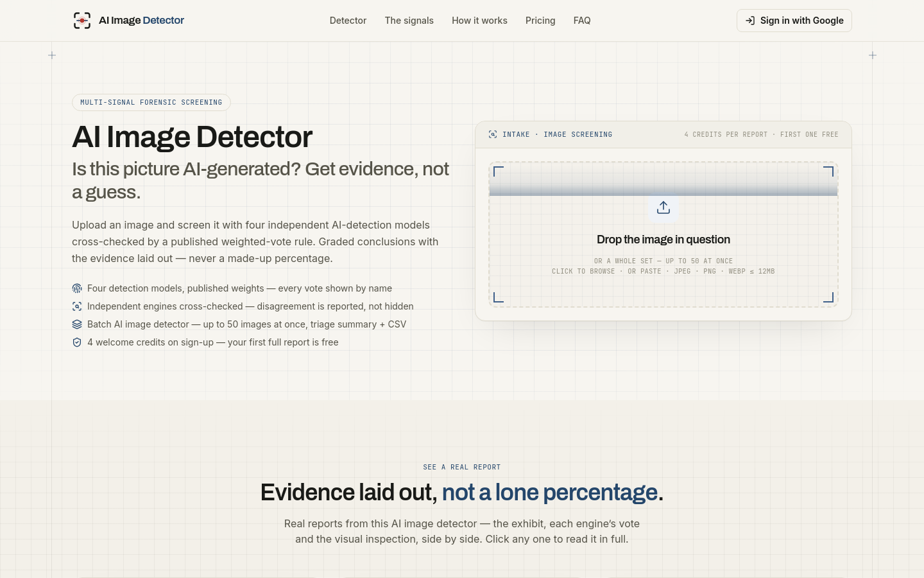Go to Pricing in navigation
This screenshot has height=578, width=924.
[540, 21]
